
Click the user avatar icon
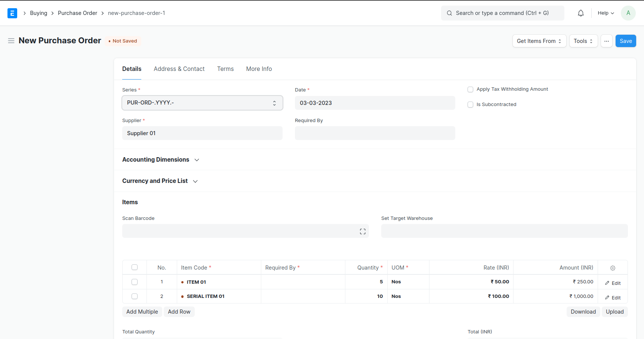coord(628,13)
